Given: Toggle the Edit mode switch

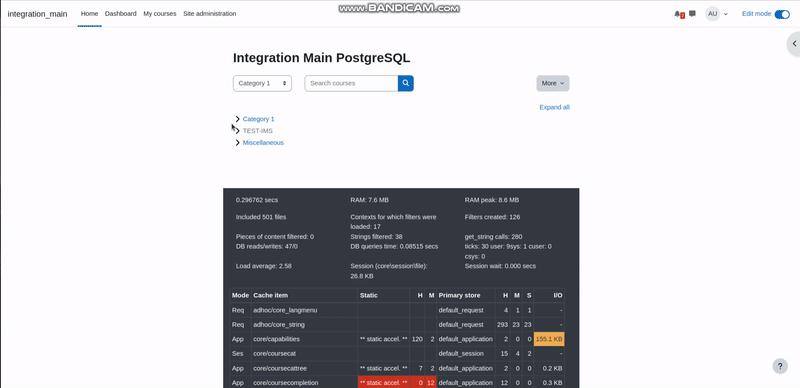Looking at the screenshot, I should coord(782,14).
